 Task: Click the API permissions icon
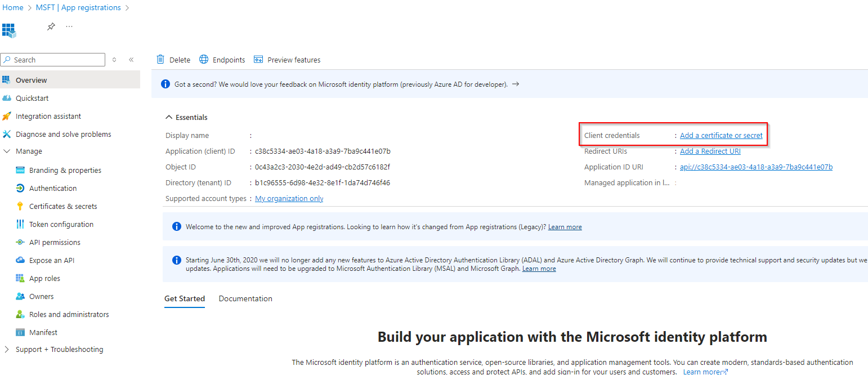(20, 242)
